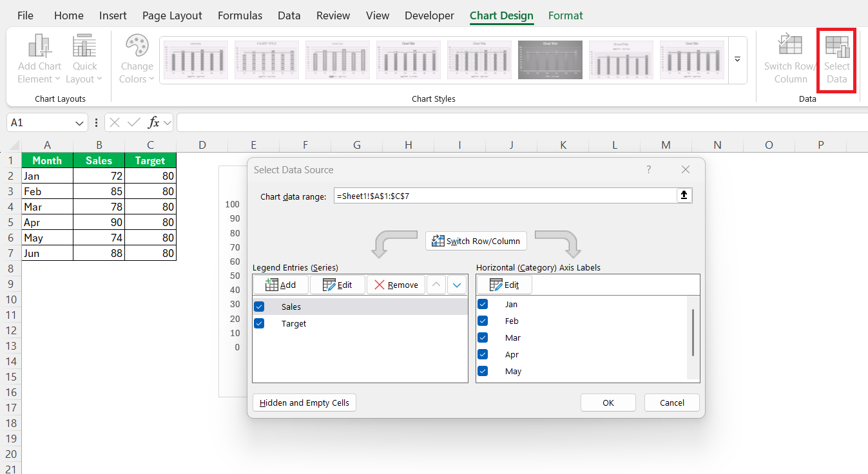The image size is (868, 474).
Task: Move series down with arrow button
Action: coord(457,285)
